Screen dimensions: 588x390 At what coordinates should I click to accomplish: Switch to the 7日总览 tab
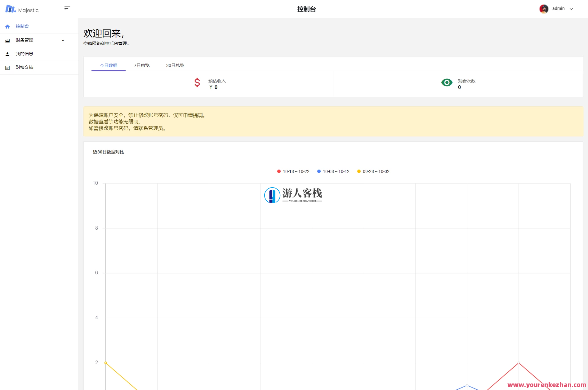(x=141, y=65)
